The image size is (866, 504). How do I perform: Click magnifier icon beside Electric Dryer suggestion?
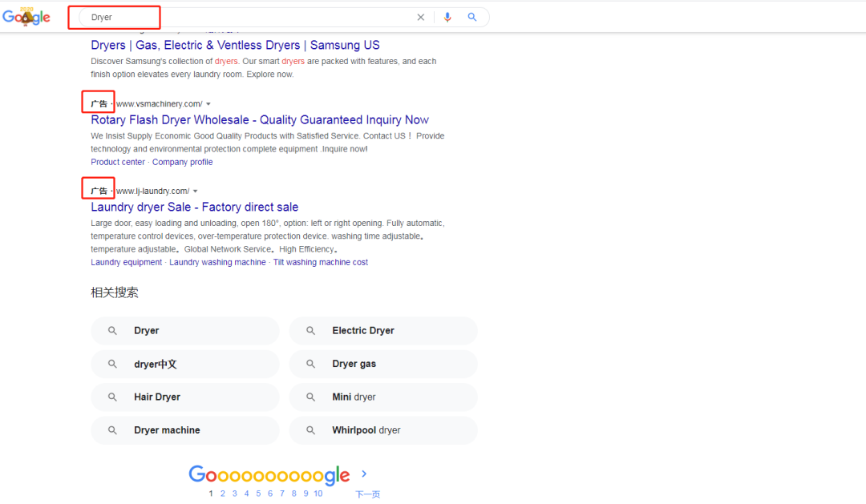[x=310, y=331]
